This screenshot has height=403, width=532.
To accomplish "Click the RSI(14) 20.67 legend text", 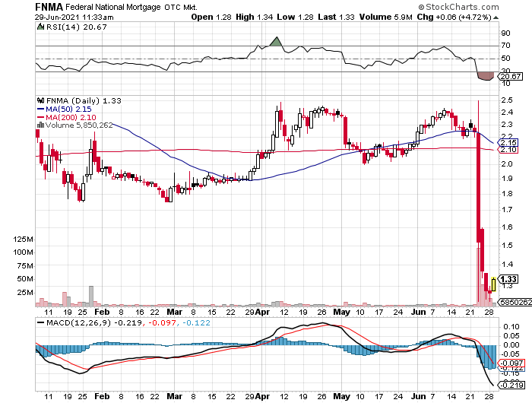I will tap(76, 27).
